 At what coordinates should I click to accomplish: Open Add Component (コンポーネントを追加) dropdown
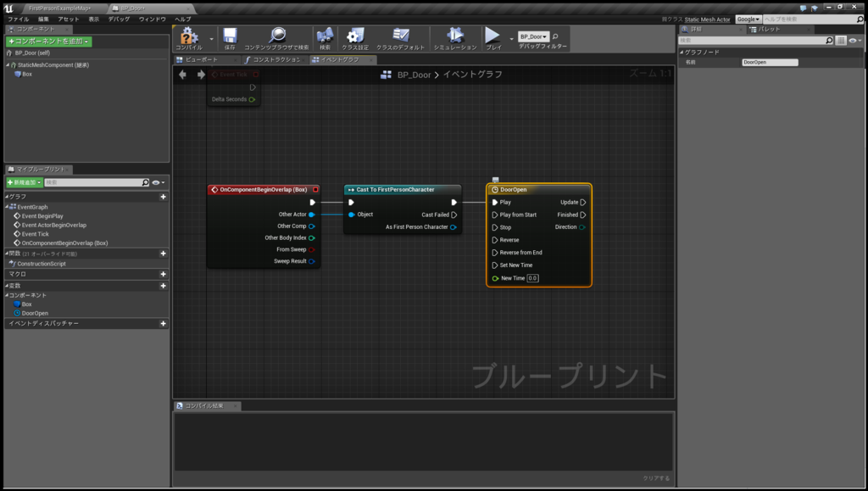[48, 42]
